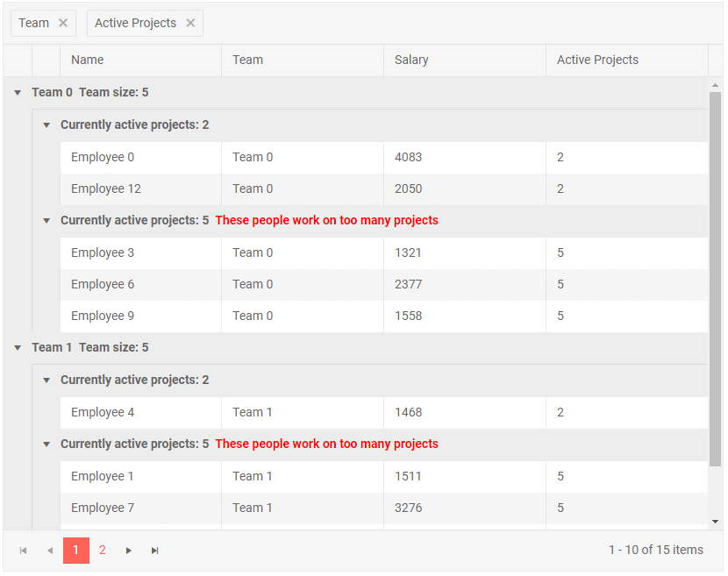Jump to the last page
728x576 pixels.
(155, 551)
